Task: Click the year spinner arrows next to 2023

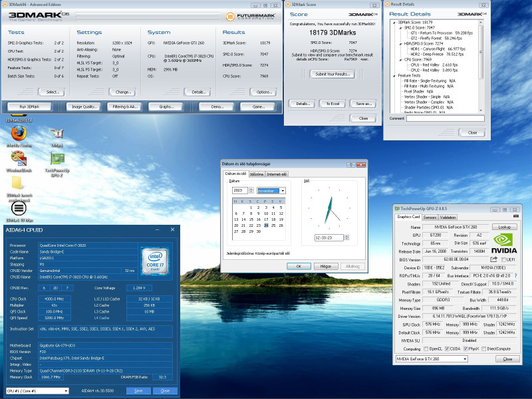Action: click(251, 190)
